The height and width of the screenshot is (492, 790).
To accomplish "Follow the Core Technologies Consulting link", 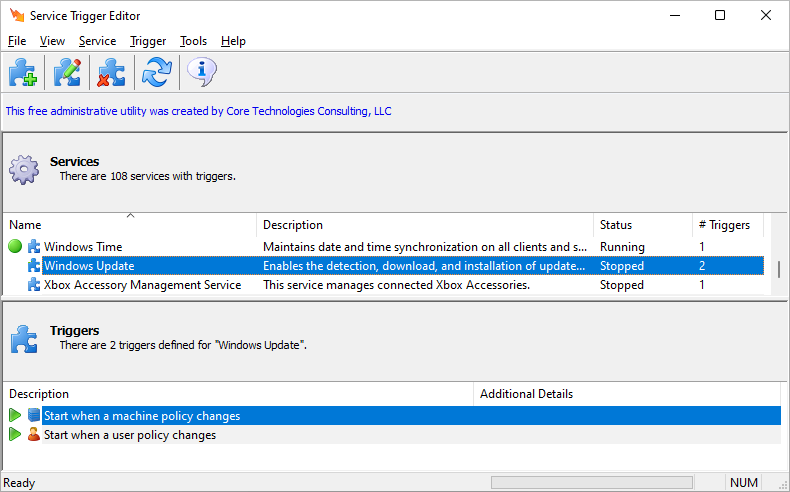I will pos(198,111).
